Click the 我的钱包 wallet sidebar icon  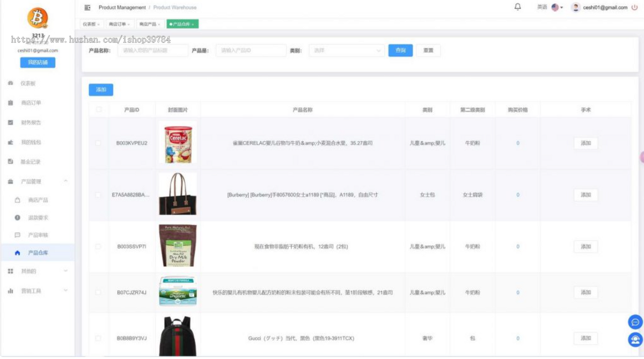(x=10, y=142)
